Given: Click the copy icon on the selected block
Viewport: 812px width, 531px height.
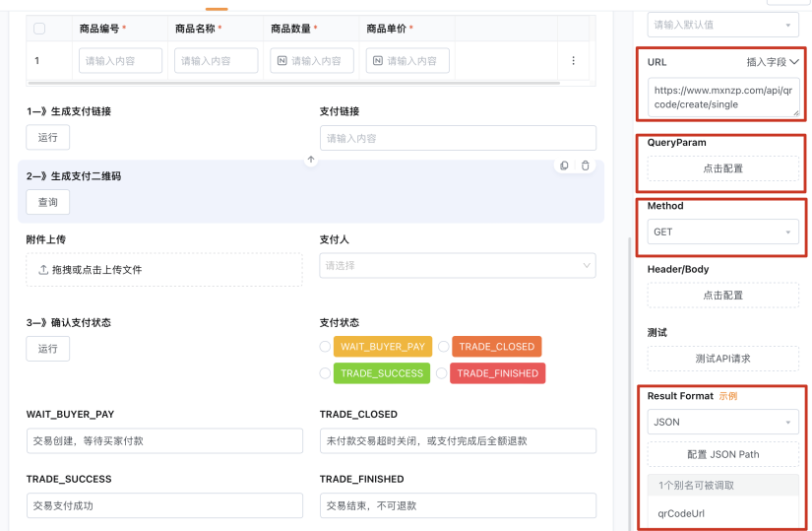Looking at the screenshot, I should [565, 166].
